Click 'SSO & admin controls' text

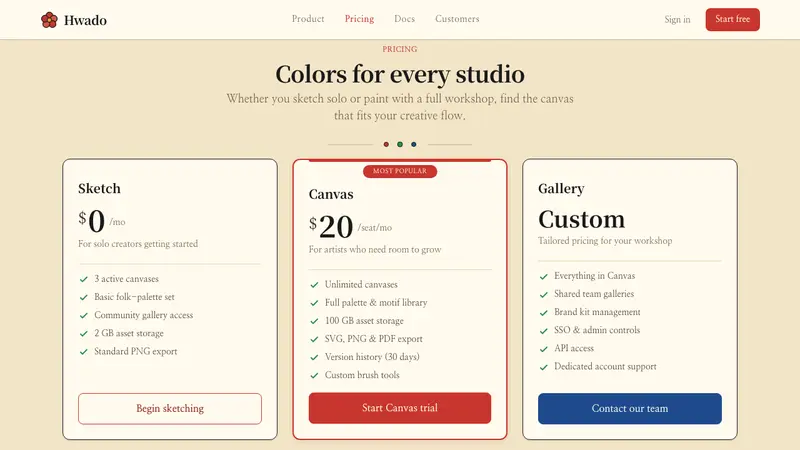click(x=597, y=330)
